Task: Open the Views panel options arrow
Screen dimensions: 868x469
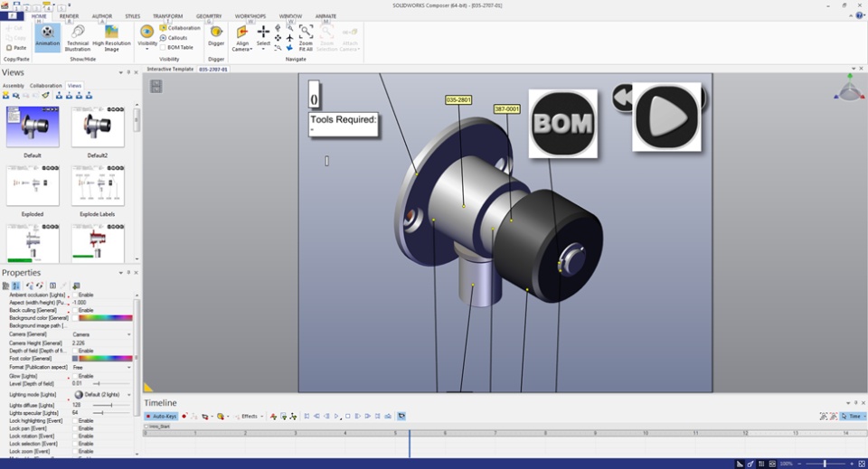Action: [x=120, y=72]
